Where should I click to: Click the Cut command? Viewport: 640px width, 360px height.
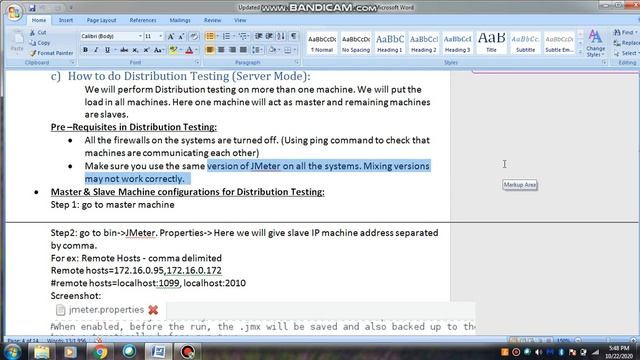coord(38,32)
